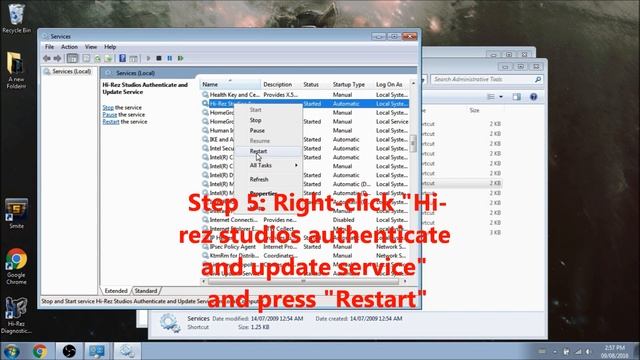Click the green Refresh toolbar icon

click(98, 58)
